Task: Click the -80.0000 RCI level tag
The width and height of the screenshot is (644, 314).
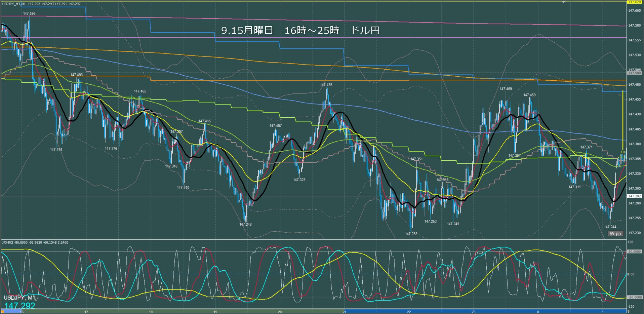Action: pyautogui.click(x=634, y=298)
